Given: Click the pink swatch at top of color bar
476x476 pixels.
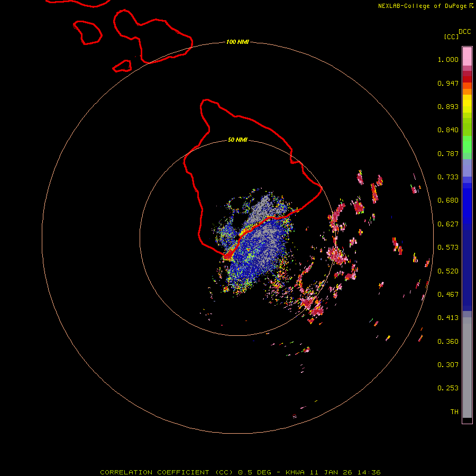Looking at the screenshot, I should click(467, 57).
